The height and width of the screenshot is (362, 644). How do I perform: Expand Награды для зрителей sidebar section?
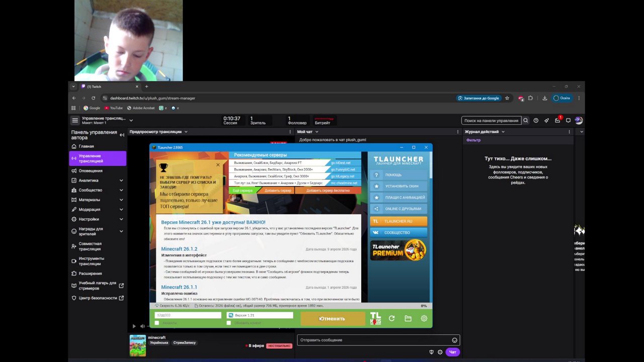[x=121, y=231]
